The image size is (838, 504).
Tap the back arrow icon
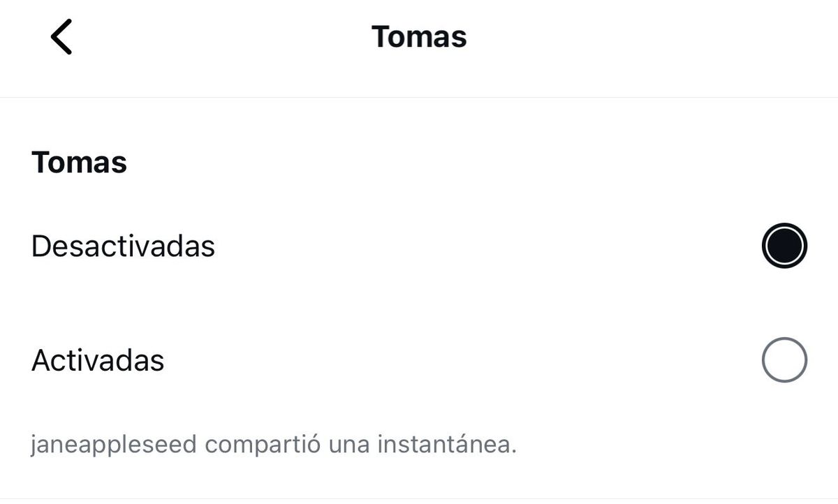pyautogui.click(x=61, y=36)
